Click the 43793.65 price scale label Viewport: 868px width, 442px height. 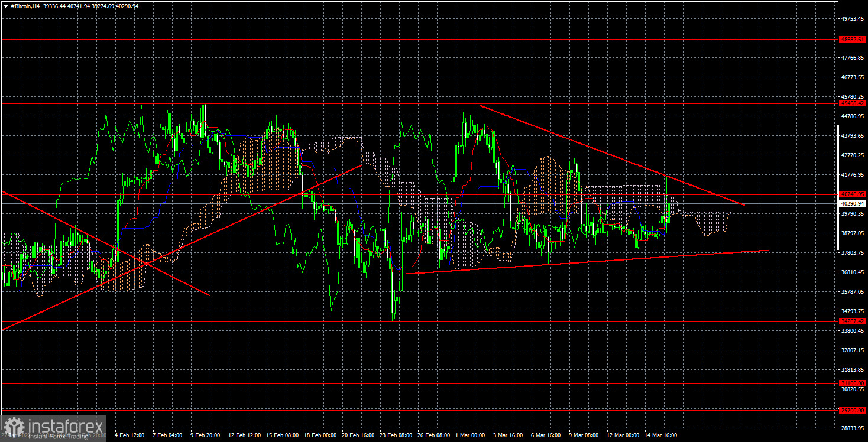pos(853,135)
